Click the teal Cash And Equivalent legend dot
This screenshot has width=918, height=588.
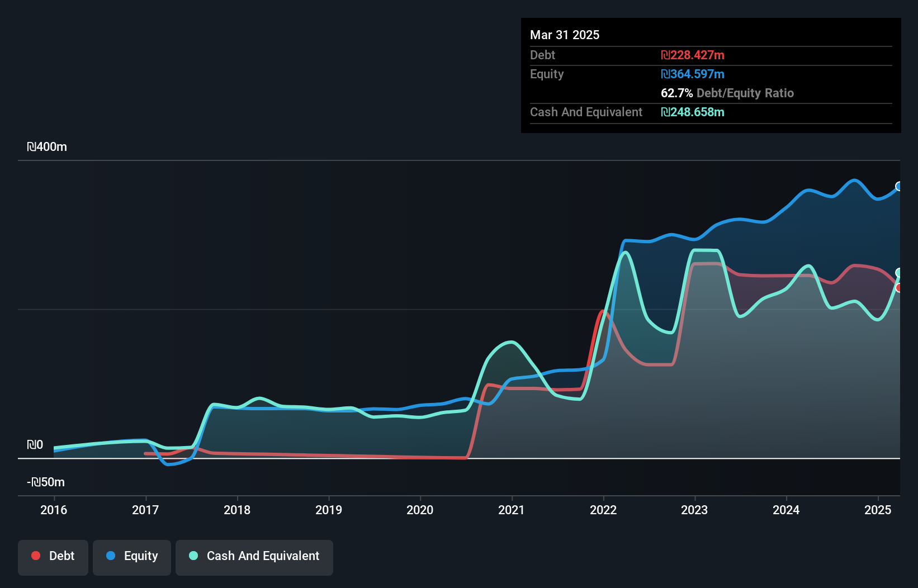[193, 556]
